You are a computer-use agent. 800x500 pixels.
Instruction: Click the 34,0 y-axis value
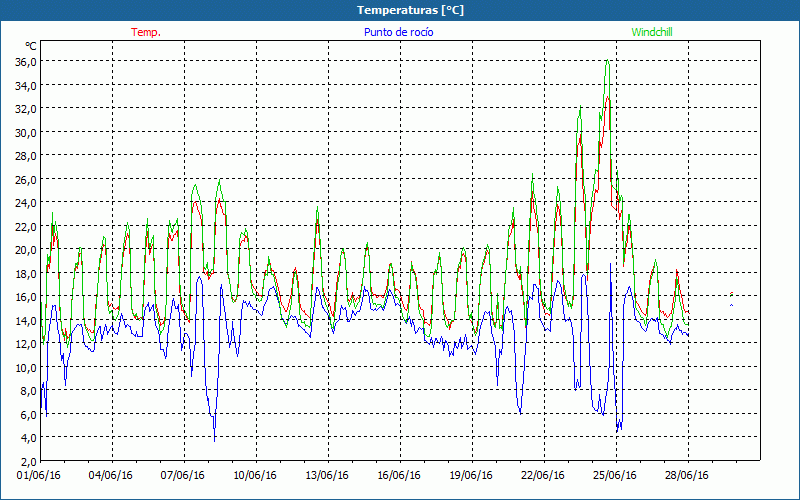click(26, 85)
